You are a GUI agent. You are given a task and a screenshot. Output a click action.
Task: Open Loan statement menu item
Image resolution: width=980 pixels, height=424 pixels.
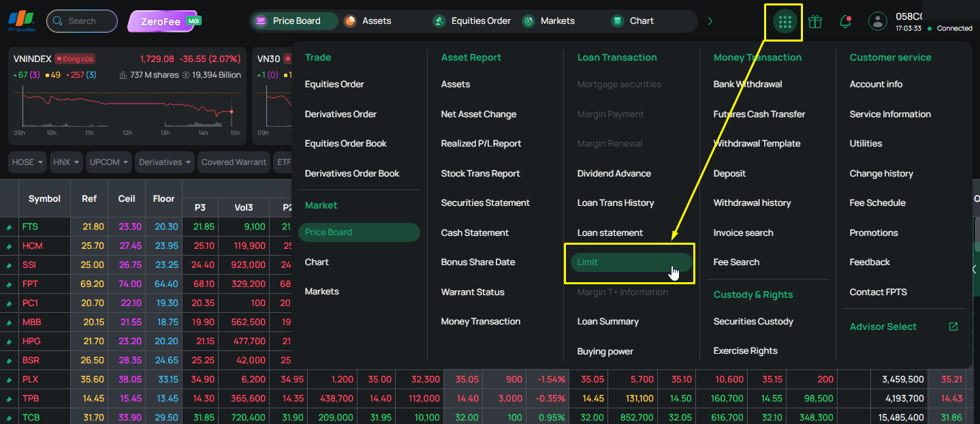point(610,232)
